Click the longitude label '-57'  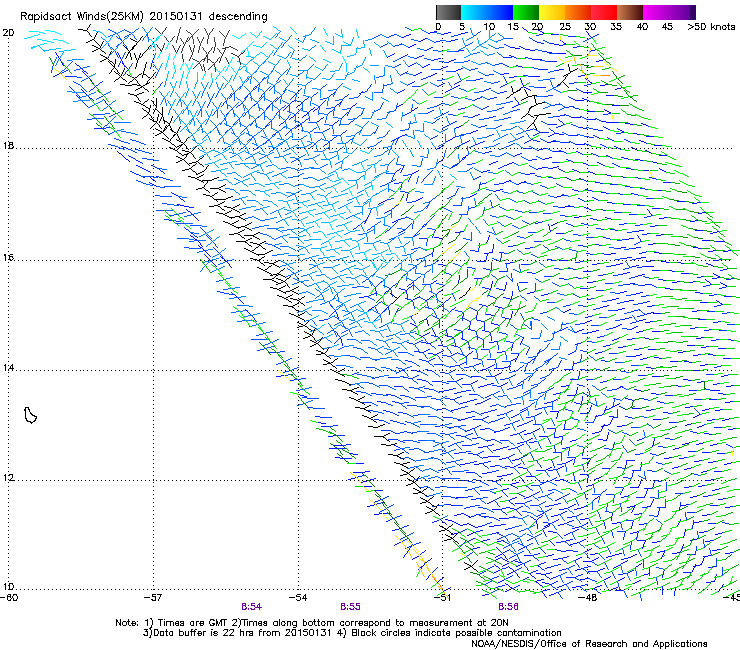pos(154,598)
